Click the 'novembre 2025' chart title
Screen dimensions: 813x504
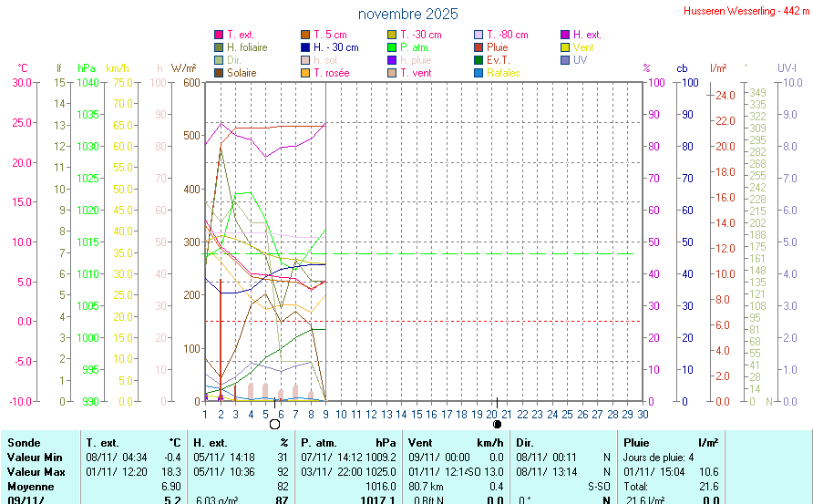point(407,15)
